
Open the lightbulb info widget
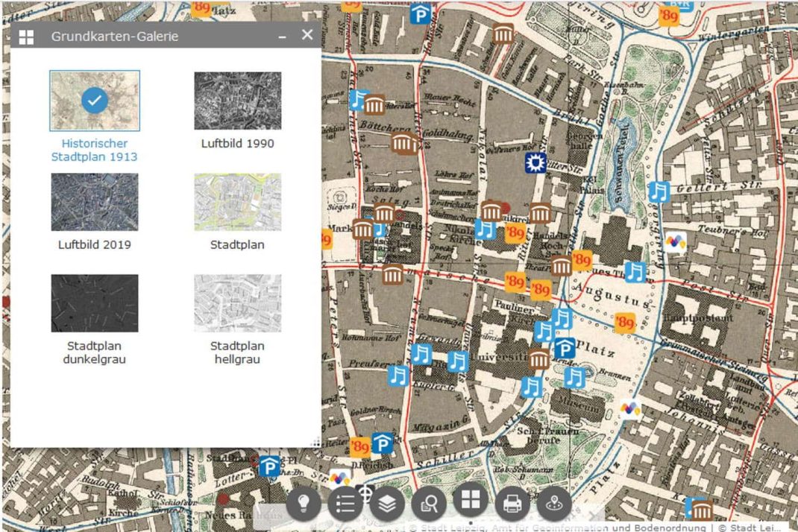click(304, 504)
